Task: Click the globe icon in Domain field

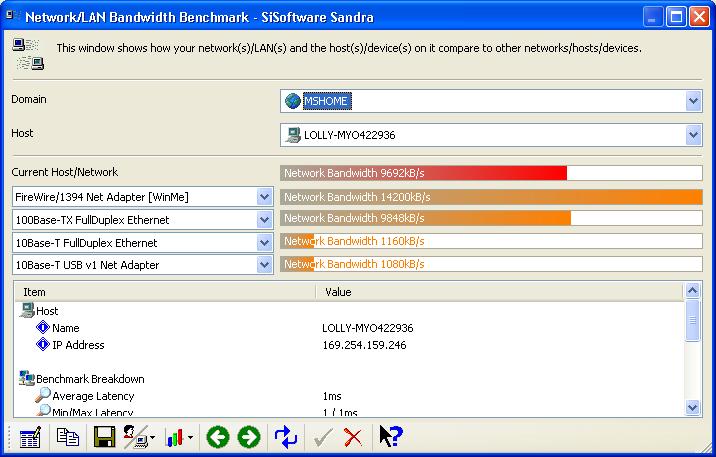Action: pyautogui.click(x=293, y=101)
